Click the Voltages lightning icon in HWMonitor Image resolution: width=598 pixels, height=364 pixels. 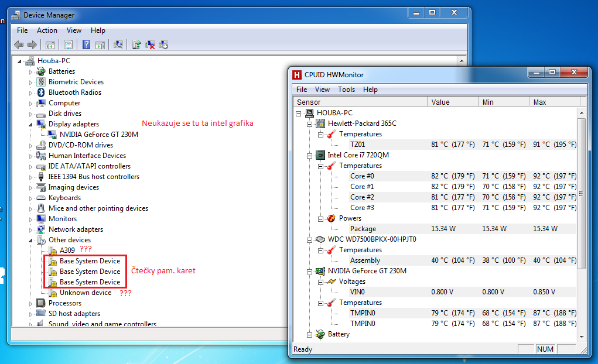click(x=332, y=281)
